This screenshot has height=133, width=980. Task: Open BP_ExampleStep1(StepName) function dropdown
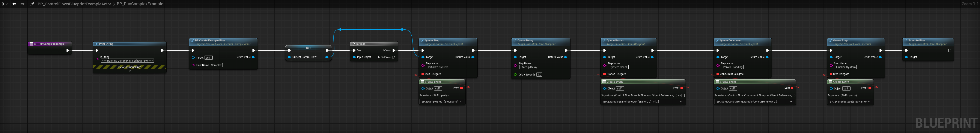click(x=441, y=102)
